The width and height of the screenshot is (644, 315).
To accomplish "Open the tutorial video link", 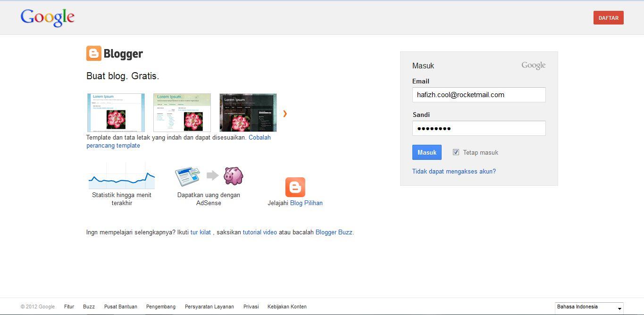I will pos(260,232).
